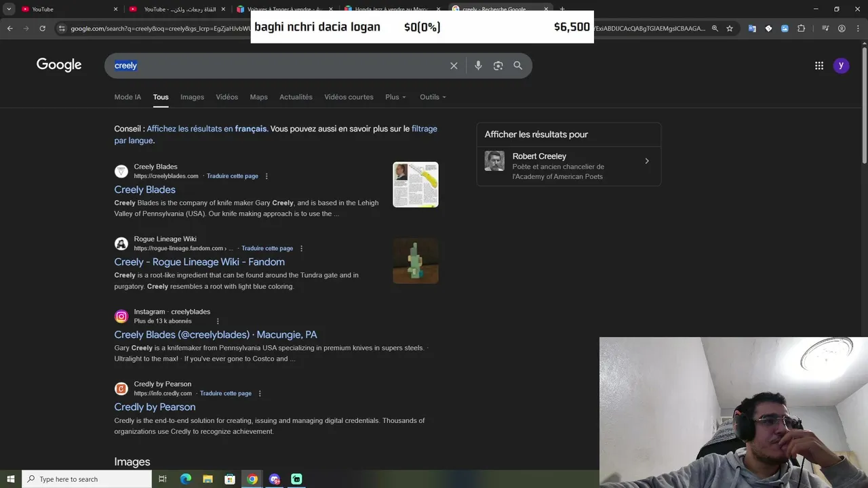Open Creely Blades (@creelyblades) Instagram link
The image size is (868, 488).
(x=216, y=335)
